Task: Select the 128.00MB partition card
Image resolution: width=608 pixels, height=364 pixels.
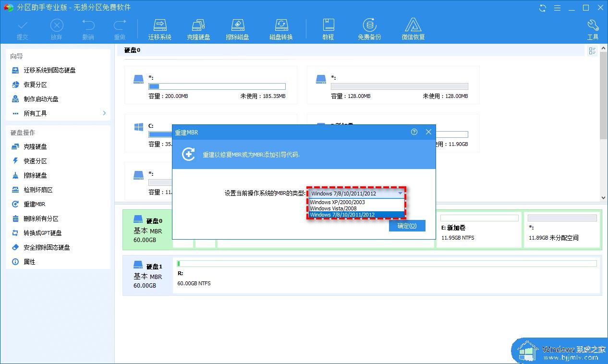Action: [393, 85]
